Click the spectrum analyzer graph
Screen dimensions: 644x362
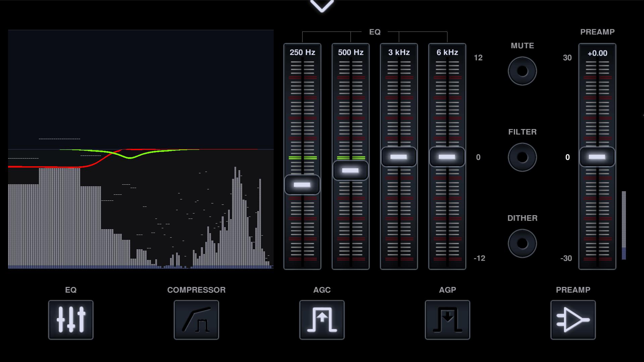[141, 149]
